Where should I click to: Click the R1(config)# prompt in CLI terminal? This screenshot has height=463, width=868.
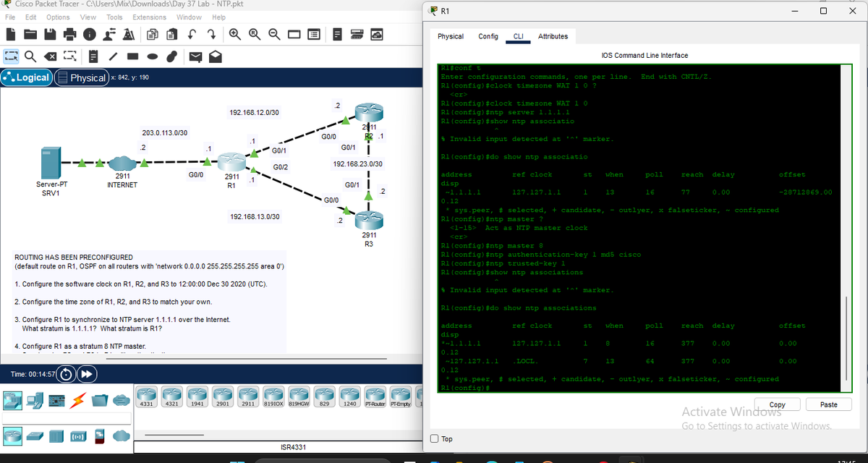coord(465,388)
